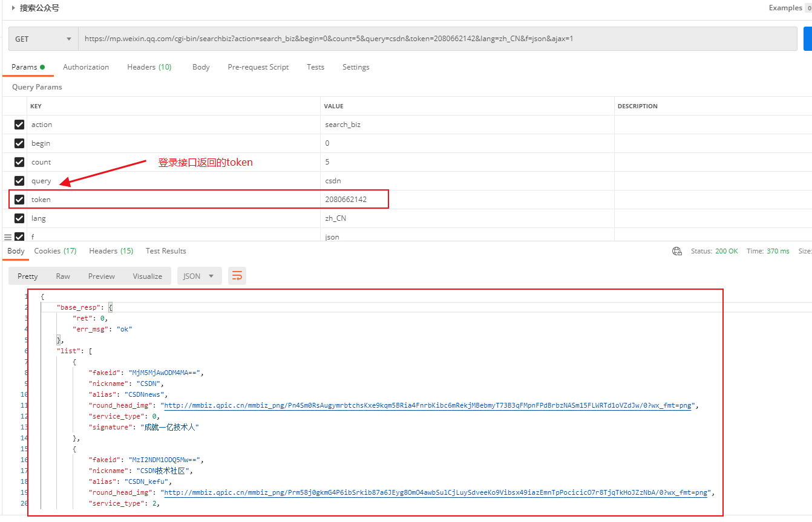
Task: Click the Time 370 ms indicator
Action: click(768, 251)
